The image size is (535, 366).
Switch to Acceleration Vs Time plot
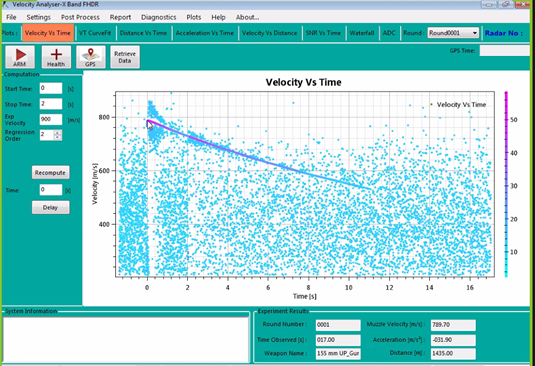[205, 33]
